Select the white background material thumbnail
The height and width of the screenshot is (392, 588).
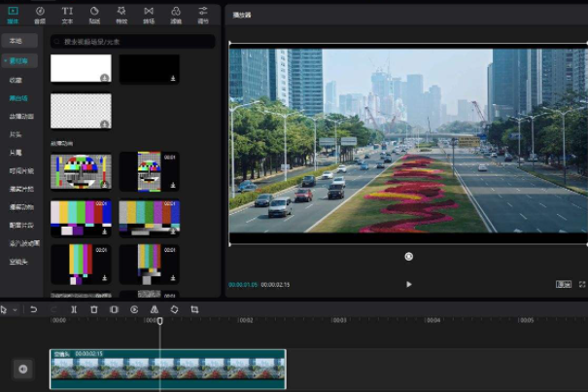point(81,68)
